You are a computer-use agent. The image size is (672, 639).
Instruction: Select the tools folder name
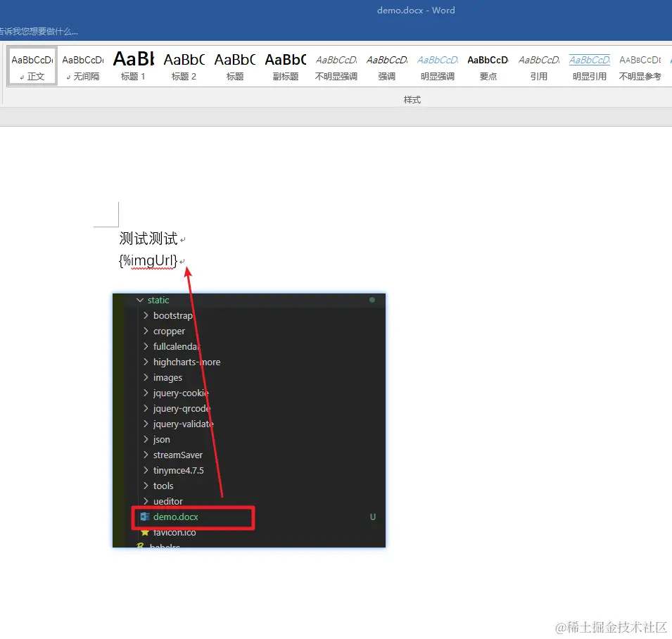163,486
